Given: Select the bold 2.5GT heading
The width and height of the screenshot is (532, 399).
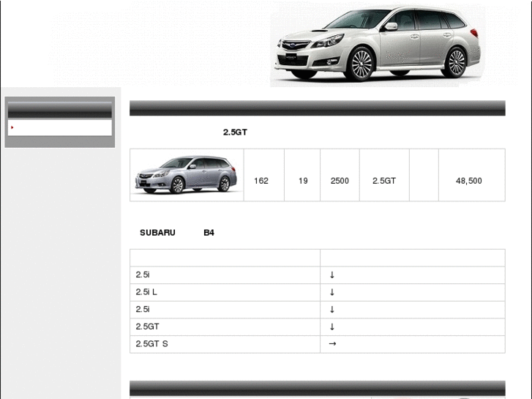Looking at the screenshot, I should click(x=235, y=132).
